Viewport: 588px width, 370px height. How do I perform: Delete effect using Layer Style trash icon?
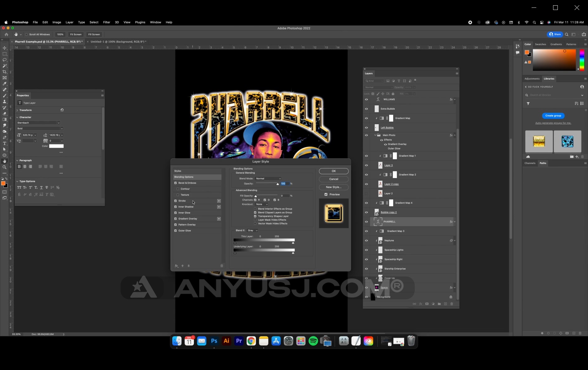point(222,266)
